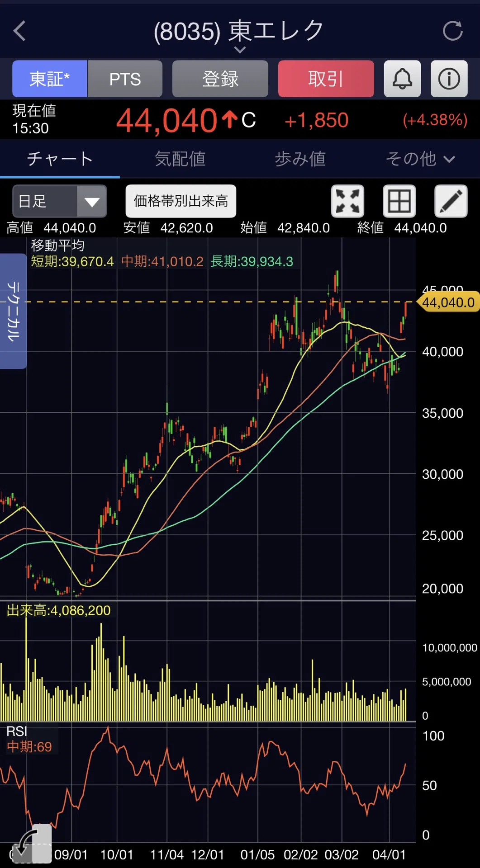Tap the 04/01 date axis label
Screen dimensions: 480x868
[x=389, y=854]
